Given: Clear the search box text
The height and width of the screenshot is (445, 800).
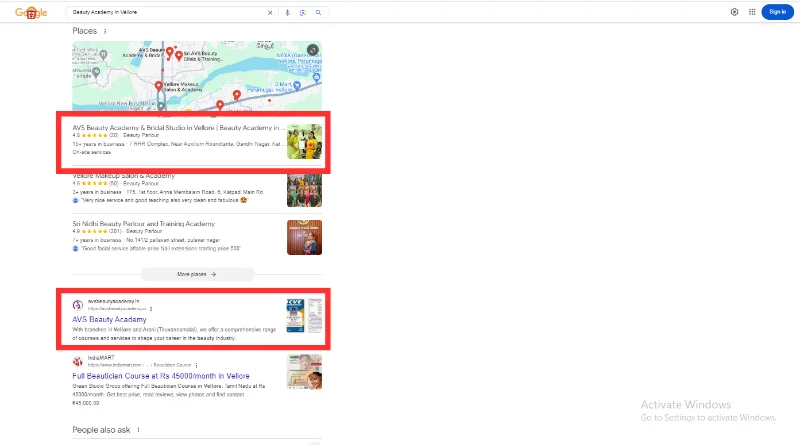Looking at the screenshot, I should (270, 13).
